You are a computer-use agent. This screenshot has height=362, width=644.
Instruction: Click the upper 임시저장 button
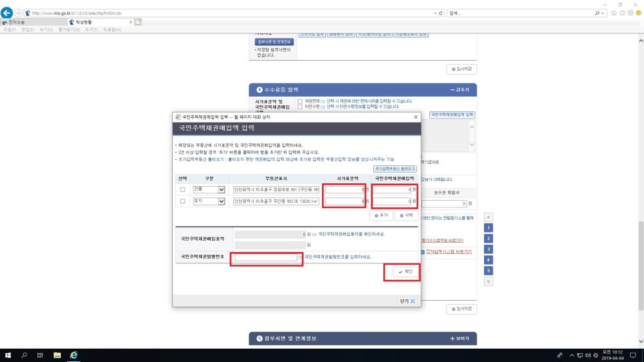[x=461, y=69]
